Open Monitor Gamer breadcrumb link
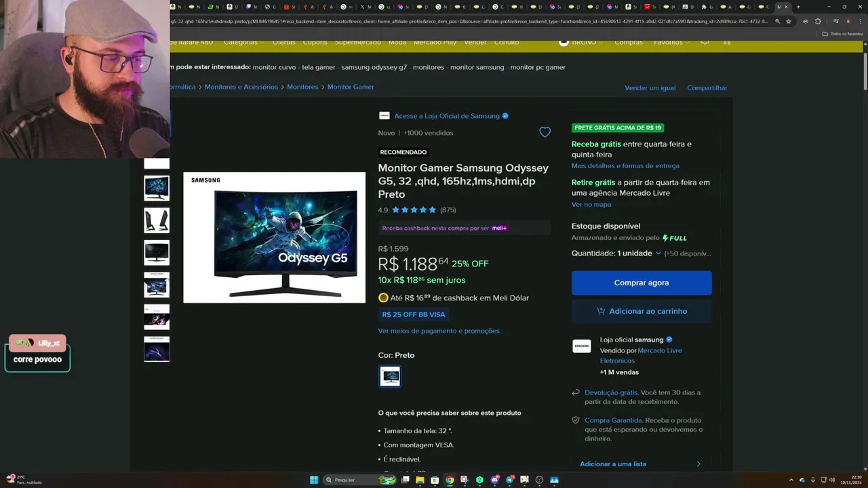 351,87
